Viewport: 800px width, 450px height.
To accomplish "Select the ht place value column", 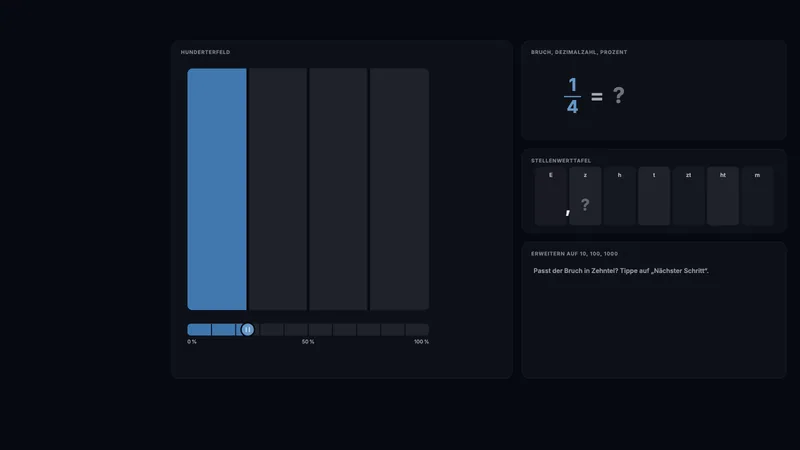I will point(723,196).
